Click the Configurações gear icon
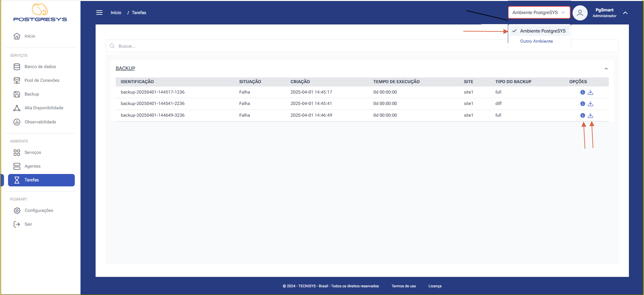The width and height of the screenshot is (644, 295). click(x=17, y=211)
